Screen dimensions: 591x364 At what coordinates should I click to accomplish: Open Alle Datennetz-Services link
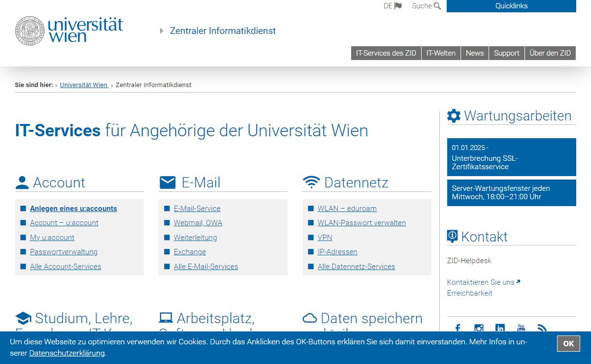[x=356, y=267]
